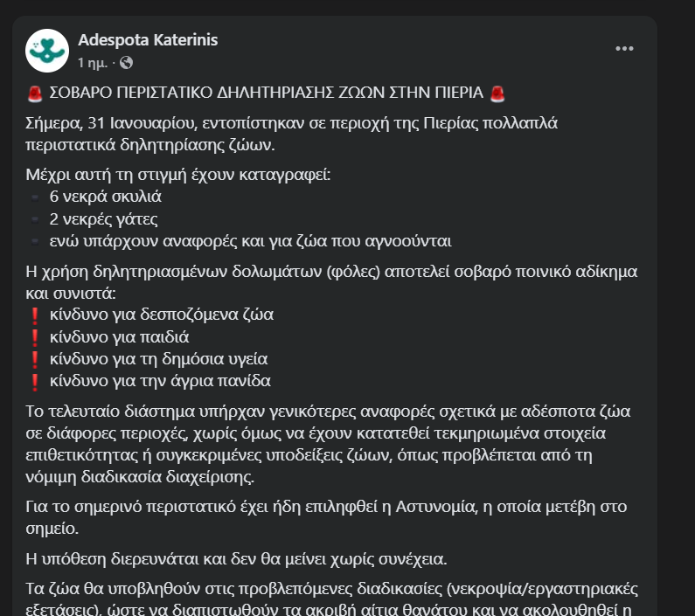The height and width of the screenshot is (616, 695).
Task: Click the line "Μέχρι αυτή τη στιγμή έχουν καταγραφεί"
Action: (x=178, y=175)
